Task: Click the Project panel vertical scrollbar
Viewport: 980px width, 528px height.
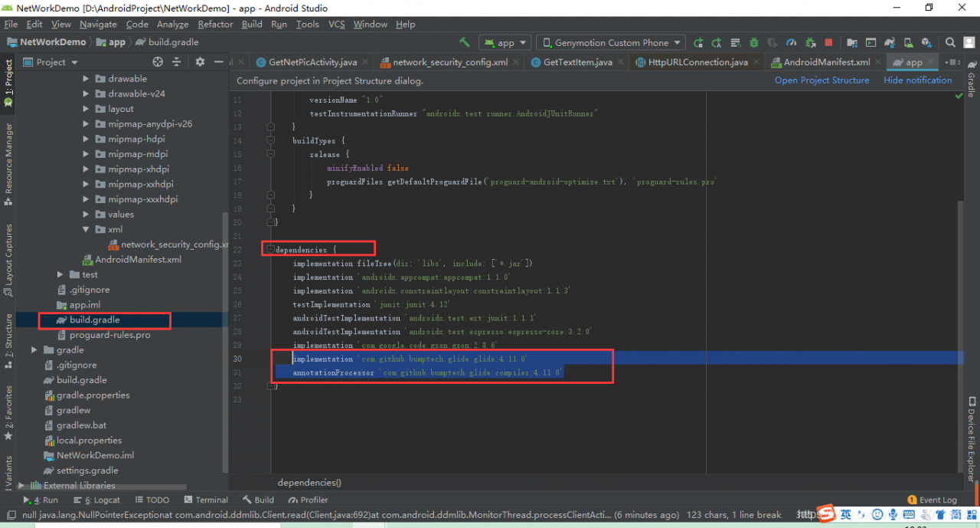Action: coord(224,341)
